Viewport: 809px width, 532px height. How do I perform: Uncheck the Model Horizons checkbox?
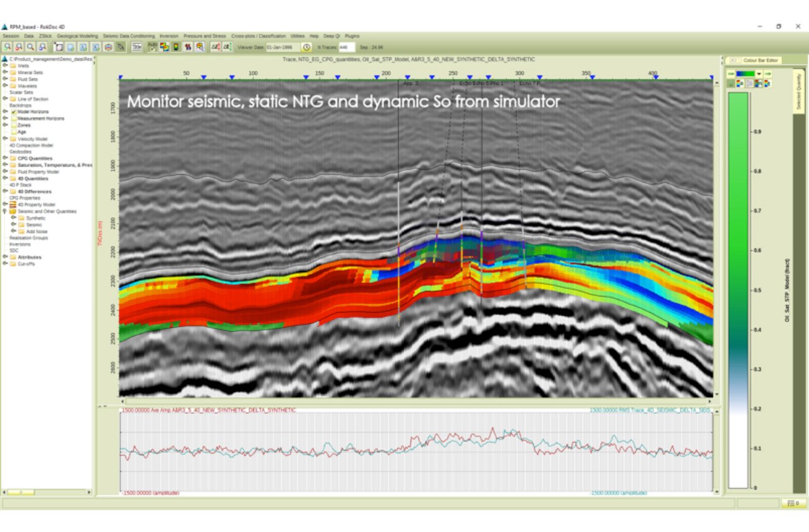click(x=14, y=111)
